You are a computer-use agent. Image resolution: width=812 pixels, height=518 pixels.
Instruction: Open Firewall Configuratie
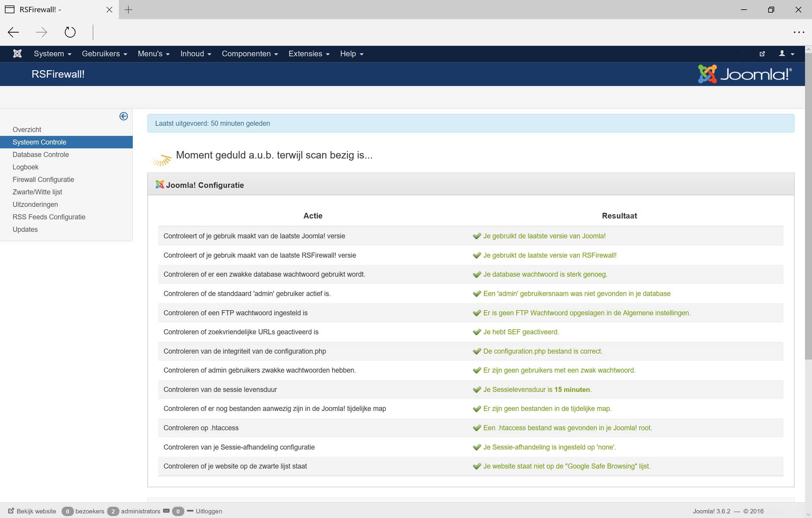tap(43, 179)
